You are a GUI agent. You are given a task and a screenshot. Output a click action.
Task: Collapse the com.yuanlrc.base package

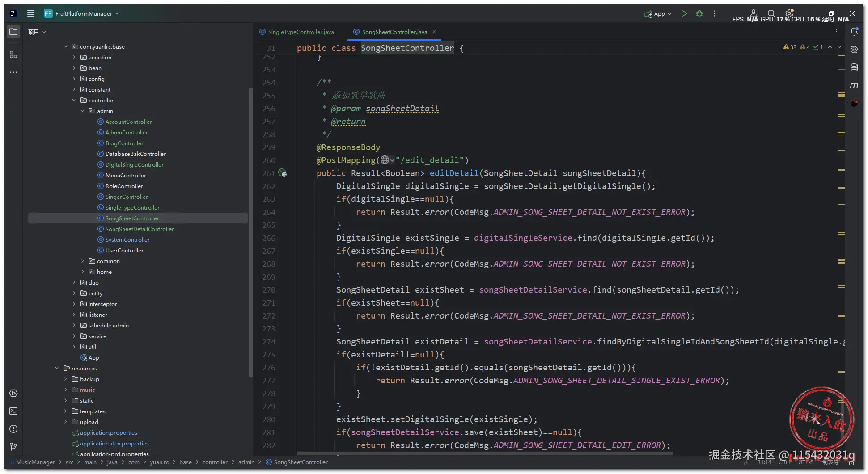pyautogui.click(x=66, y=46)
